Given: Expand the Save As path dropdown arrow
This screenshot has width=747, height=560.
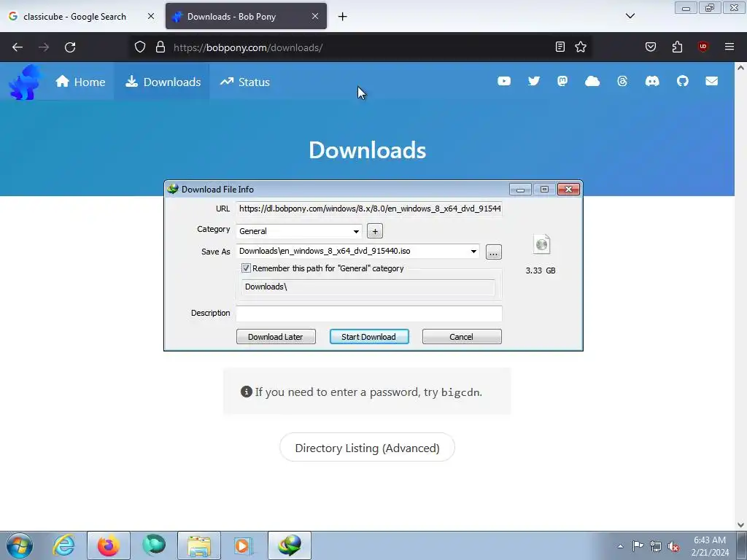Looking at the screenshot, I should tap(473, 252).
